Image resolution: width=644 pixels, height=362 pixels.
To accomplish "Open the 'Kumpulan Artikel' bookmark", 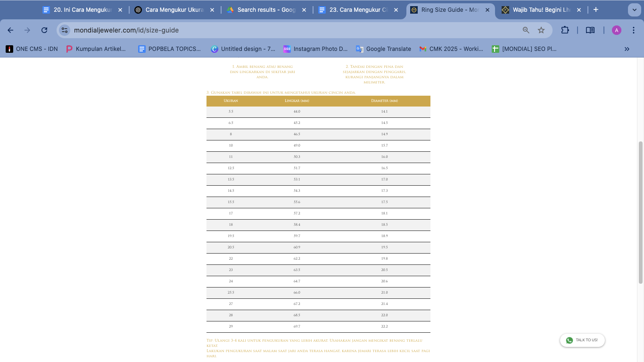I will (x=96, y=49).
